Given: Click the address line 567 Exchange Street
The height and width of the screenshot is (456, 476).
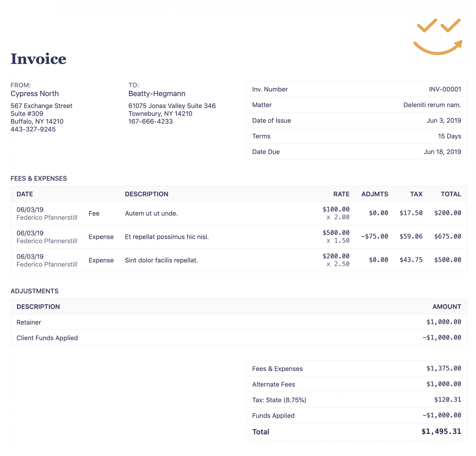Looking at the screenshot, I should pyautogui.click(x=41, y=106).
